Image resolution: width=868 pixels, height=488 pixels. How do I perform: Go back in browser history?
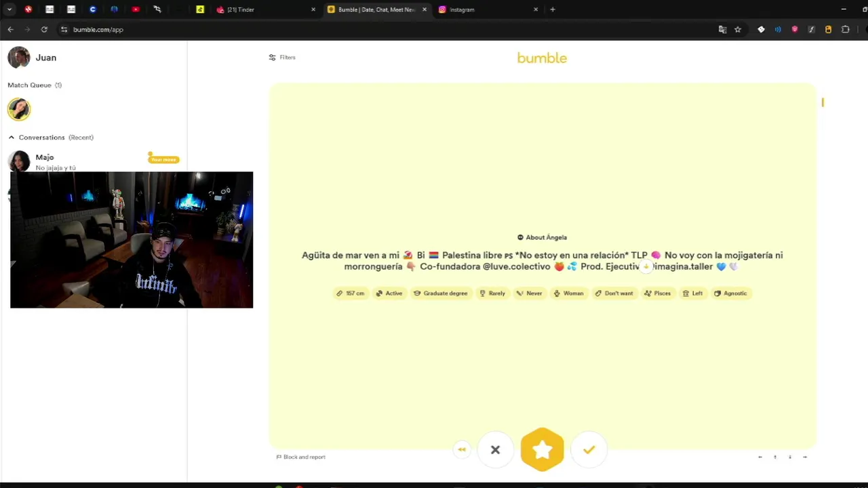coord(10,30)
